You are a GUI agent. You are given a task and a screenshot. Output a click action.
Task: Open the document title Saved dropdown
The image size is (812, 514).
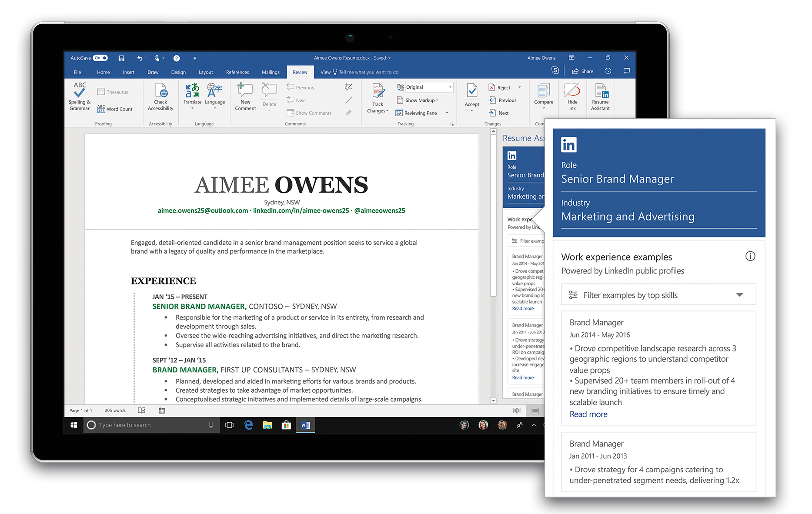389,58
